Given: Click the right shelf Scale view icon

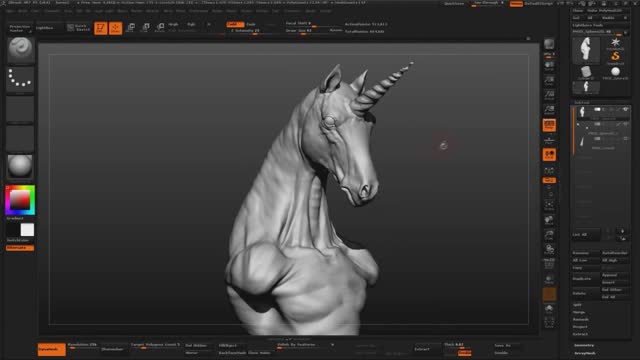Looking at the screenshot, I should 549,235.
